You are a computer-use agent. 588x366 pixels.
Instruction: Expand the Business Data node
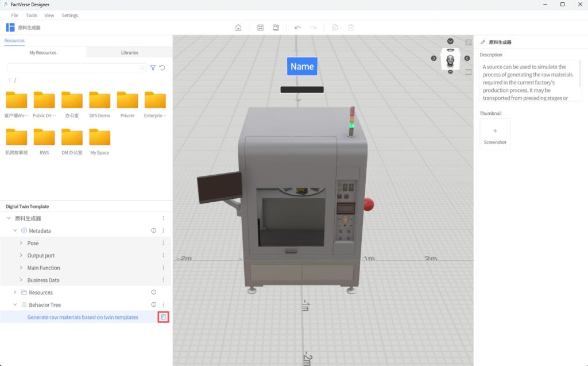(x=21, y=280)
